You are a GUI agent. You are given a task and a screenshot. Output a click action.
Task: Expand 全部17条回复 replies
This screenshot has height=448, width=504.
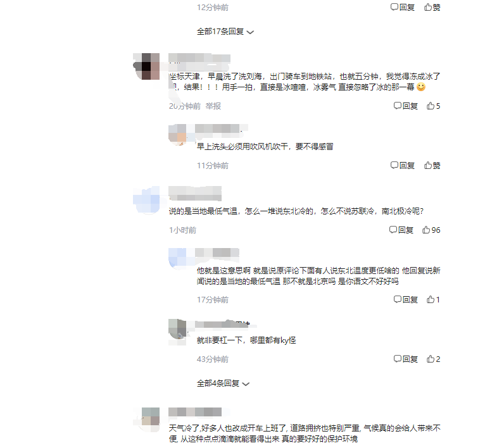click(225, 32)
